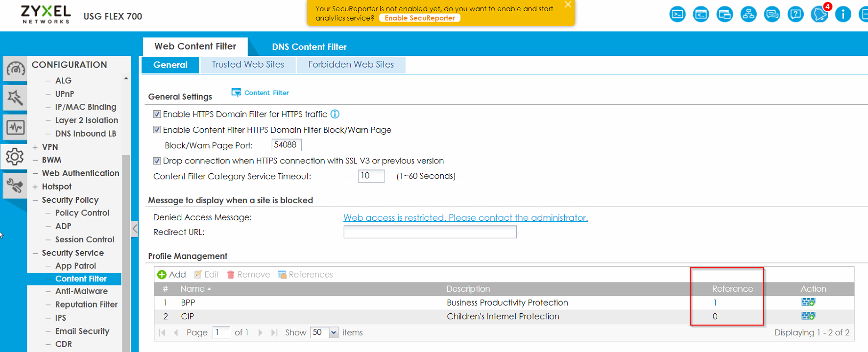The height and width of the screenshot is (352, 868).
Task: Switch to DNS Content Filter tab
Action: click(x=309, y=47)
